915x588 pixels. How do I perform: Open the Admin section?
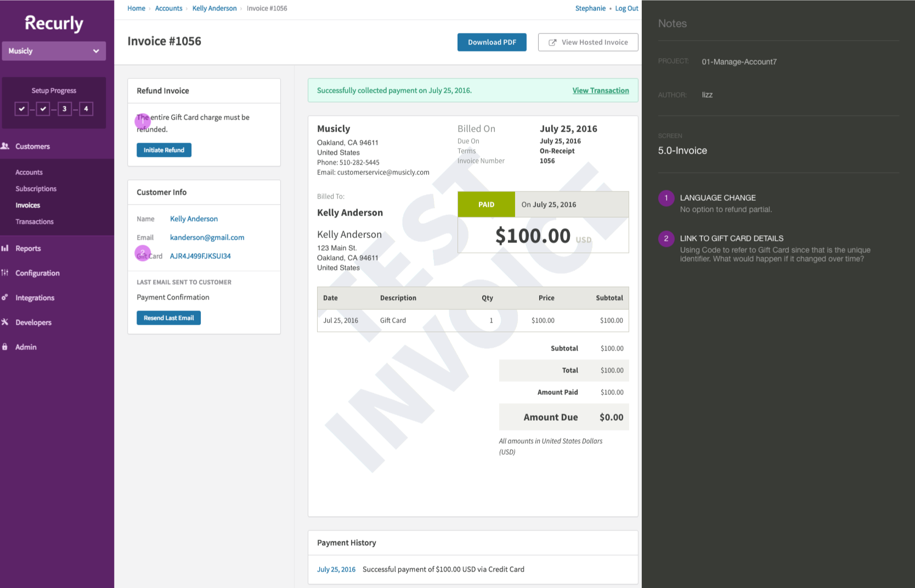(x=26, y=347)
